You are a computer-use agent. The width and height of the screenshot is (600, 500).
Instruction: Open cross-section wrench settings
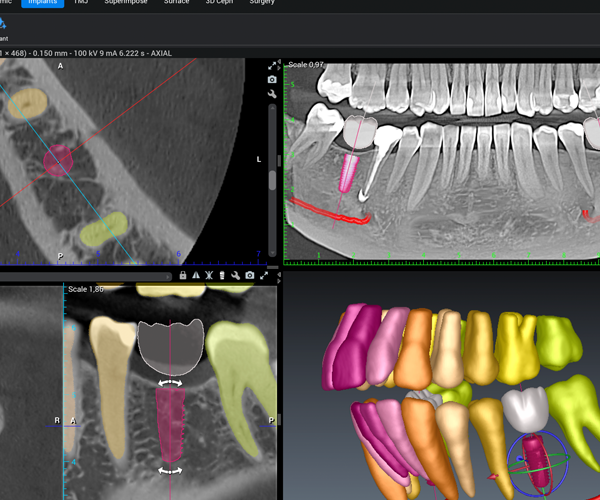click(234, 275)
